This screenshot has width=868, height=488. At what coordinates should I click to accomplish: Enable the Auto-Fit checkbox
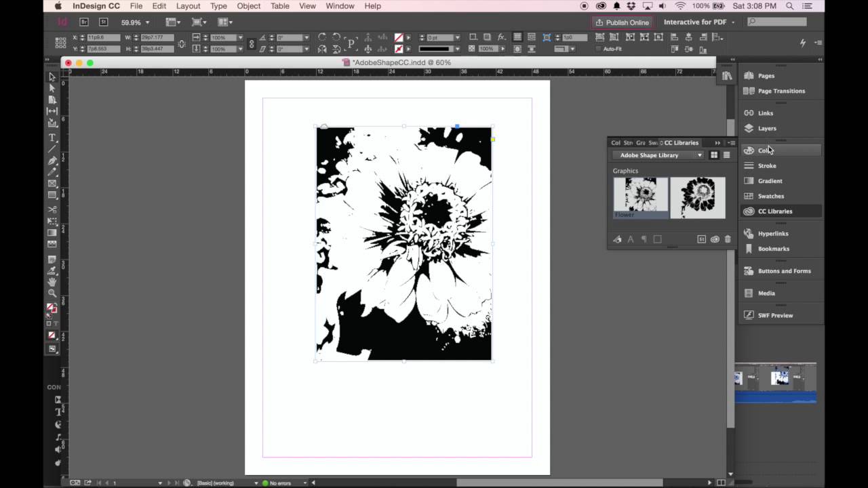598,49
